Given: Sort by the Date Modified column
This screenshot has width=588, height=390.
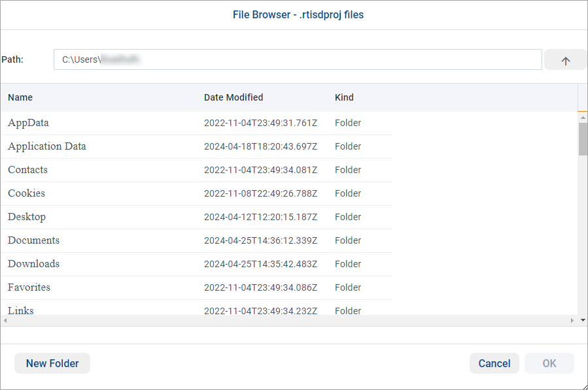Looking at the screenshot, I should click(233, 97).
